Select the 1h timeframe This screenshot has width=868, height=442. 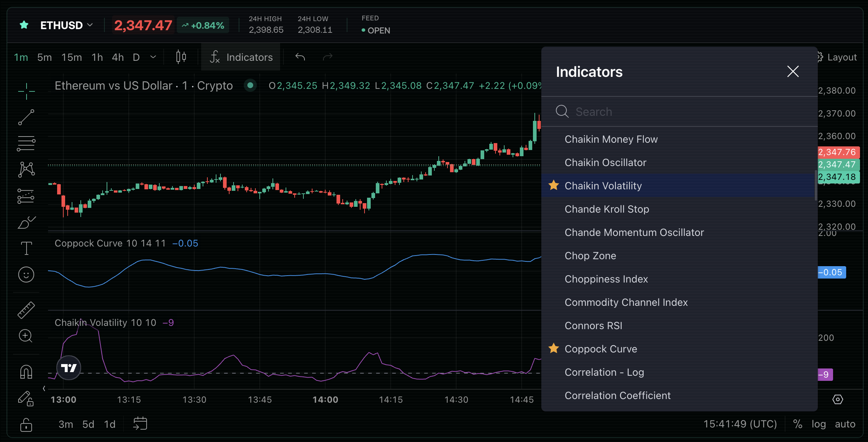(x=97, y=57)
